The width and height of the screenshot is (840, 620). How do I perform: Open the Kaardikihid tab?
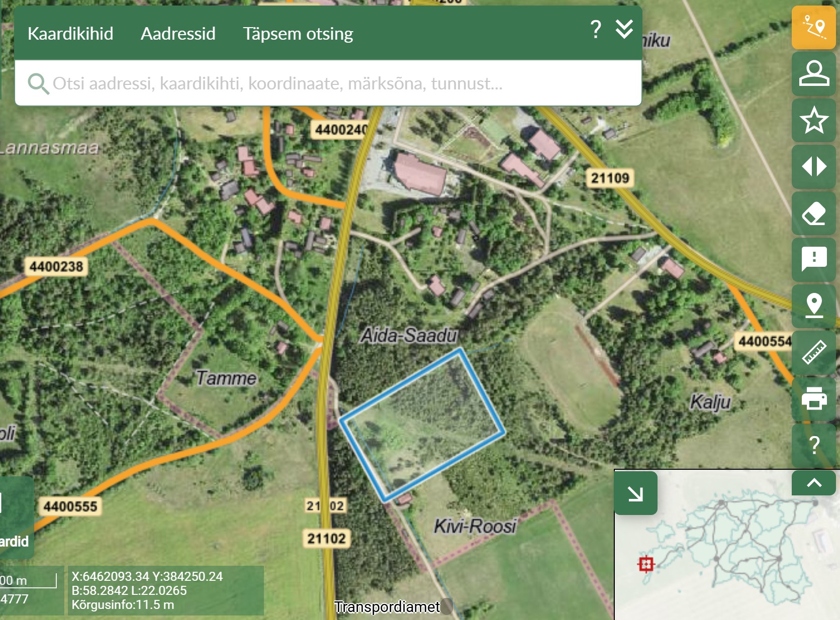coord(70,34)
